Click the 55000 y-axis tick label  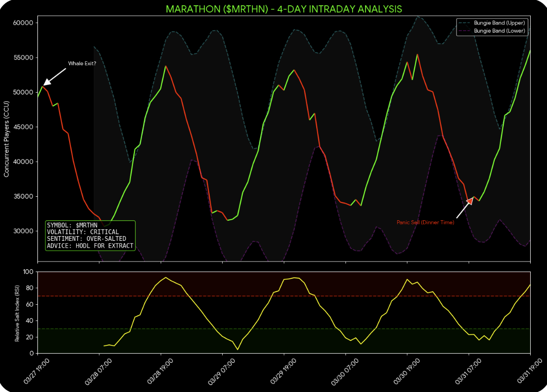pyautogui.click(x=23, y=58)
